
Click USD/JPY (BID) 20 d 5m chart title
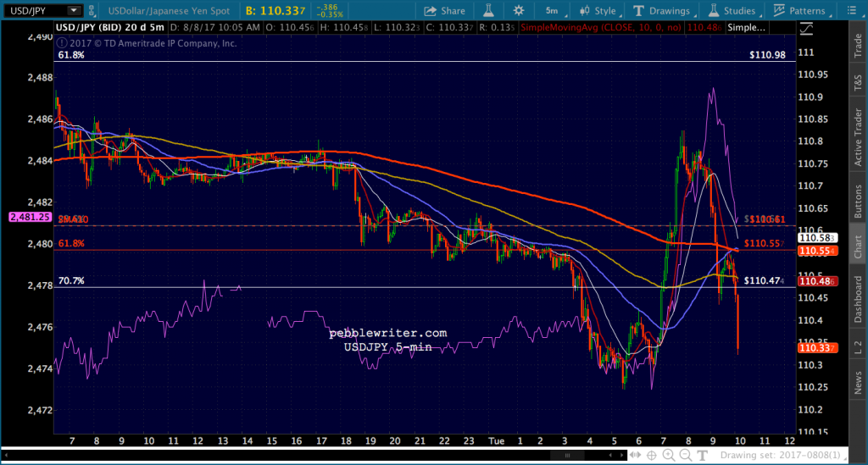point(110,27)
